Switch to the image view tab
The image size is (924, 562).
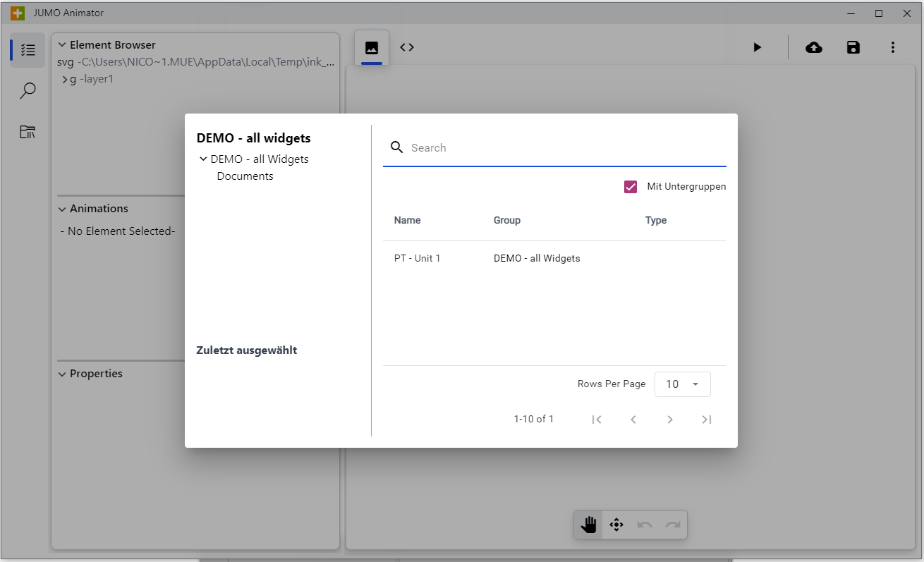pos(371,48)
